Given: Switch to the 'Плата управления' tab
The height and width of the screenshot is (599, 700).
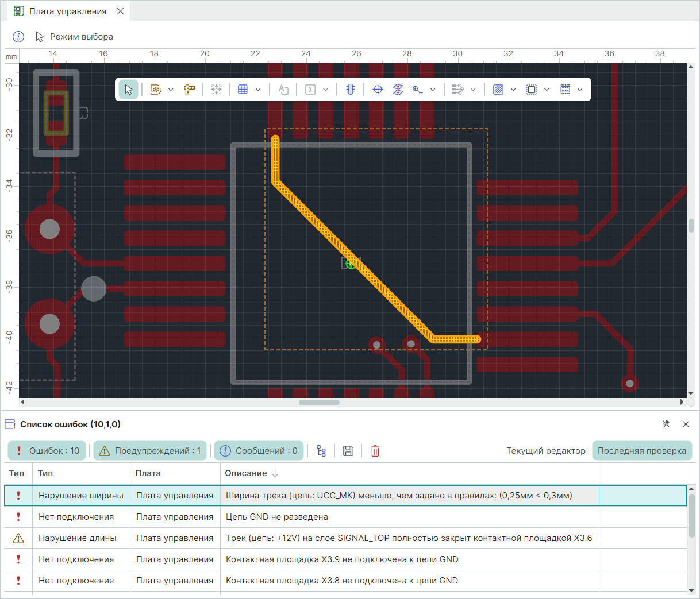Looking at the screenshot, I should (x=67, y=11).
